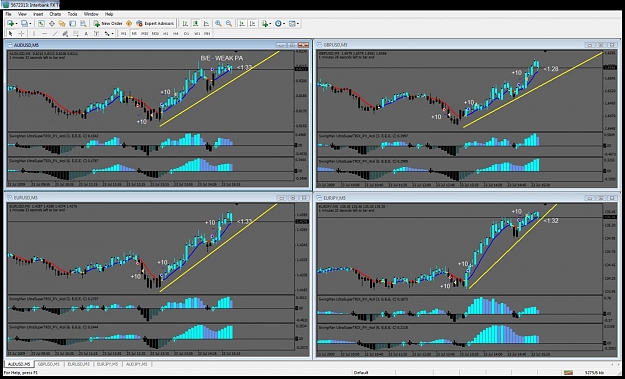Select the Fibonacci Retracement tool
625x379 pixels.
75,34
